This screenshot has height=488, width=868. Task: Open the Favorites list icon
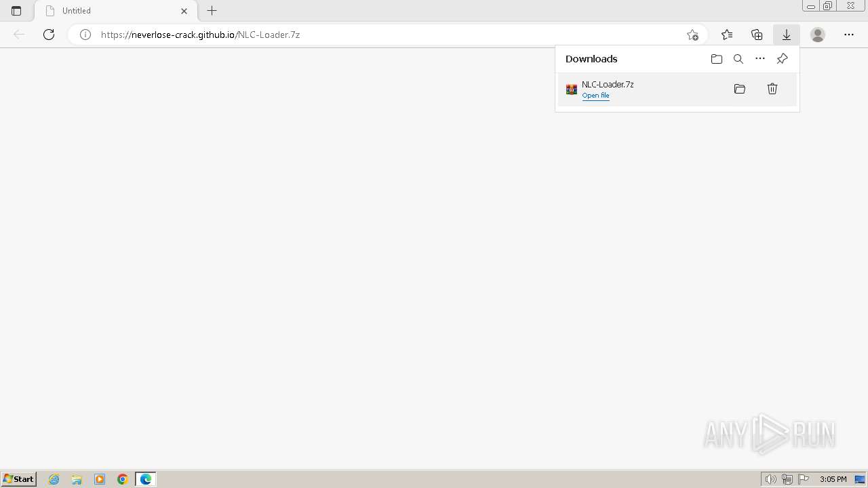pyautogui.click(x=727, y=35)
